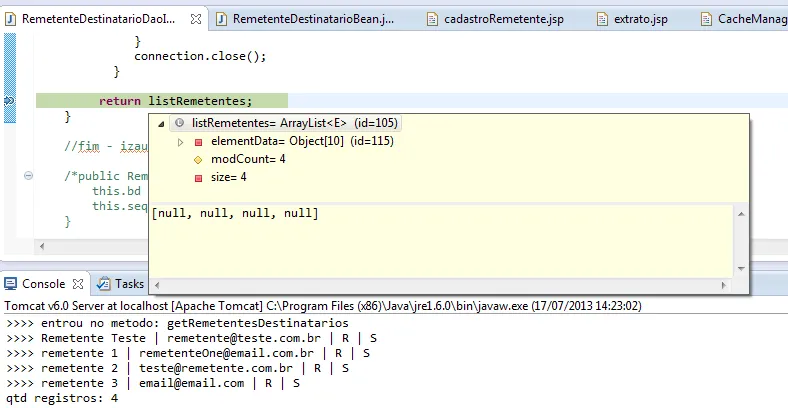
Task: Select the CacheManag... editor tab
Action: click(x=744, y=19)
